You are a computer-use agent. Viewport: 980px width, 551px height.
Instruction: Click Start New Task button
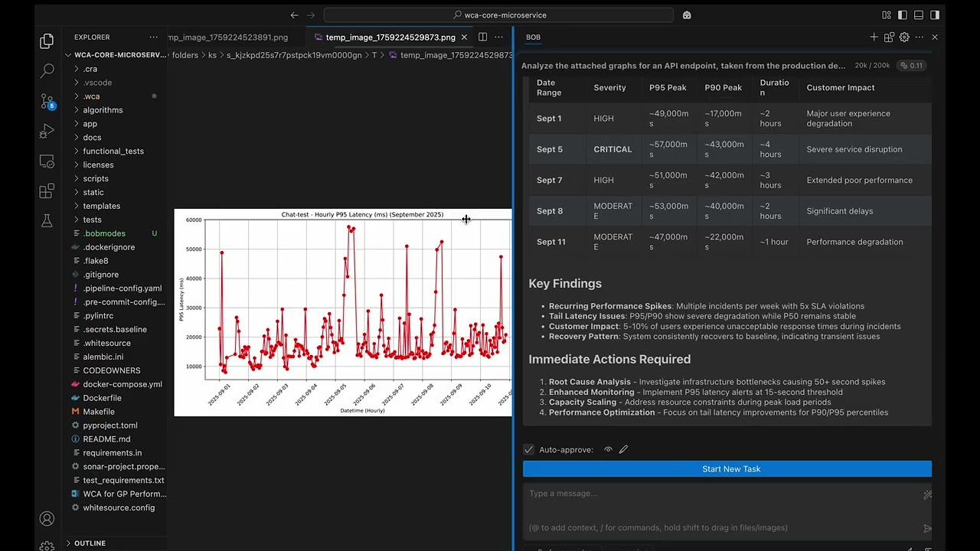(727, 469)
